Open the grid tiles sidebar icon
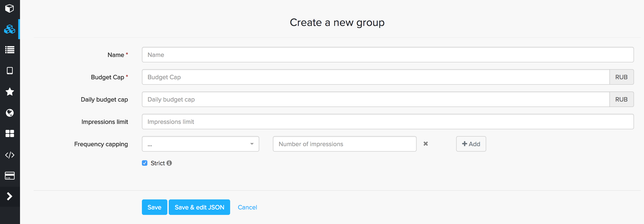Viewport: 644px width, 224px height. point(10,134)
